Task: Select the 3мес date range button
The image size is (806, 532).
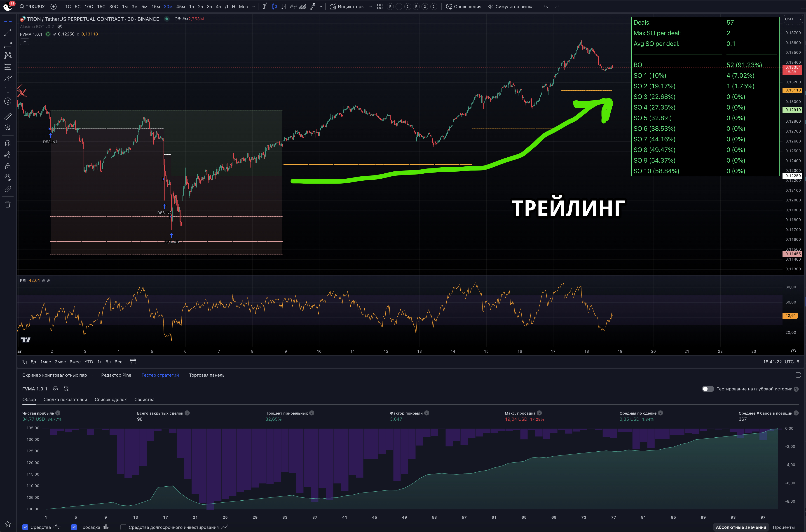Action: pyautogui.click(x=60, y=362)
